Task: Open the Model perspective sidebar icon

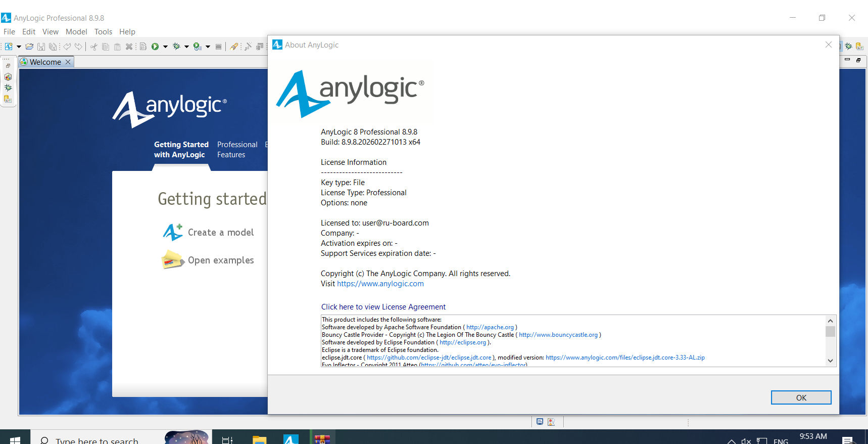Action: [8, 77]
